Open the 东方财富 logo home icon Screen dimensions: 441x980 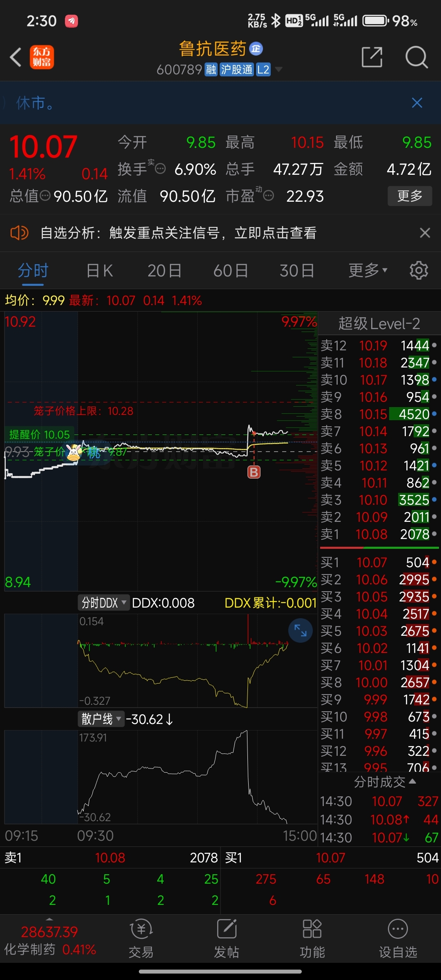(x=42, y=57)
